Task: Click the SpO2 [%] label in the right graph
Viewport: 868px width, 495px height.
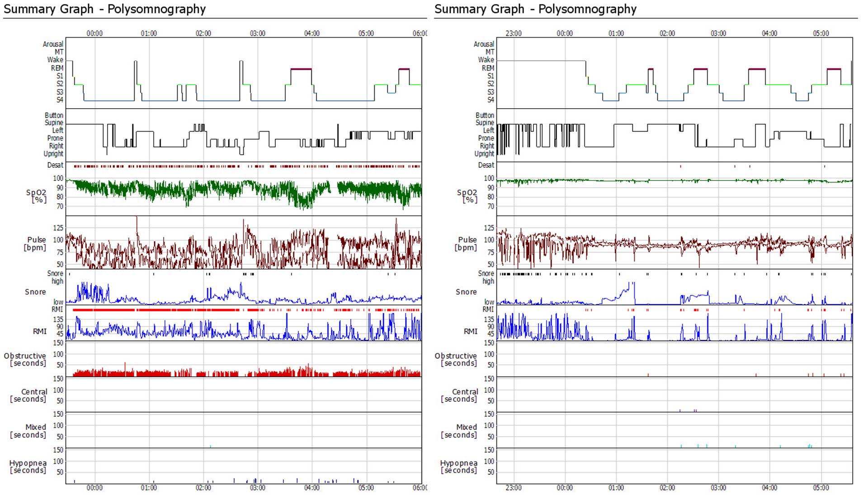Action: tap(467, 196)
